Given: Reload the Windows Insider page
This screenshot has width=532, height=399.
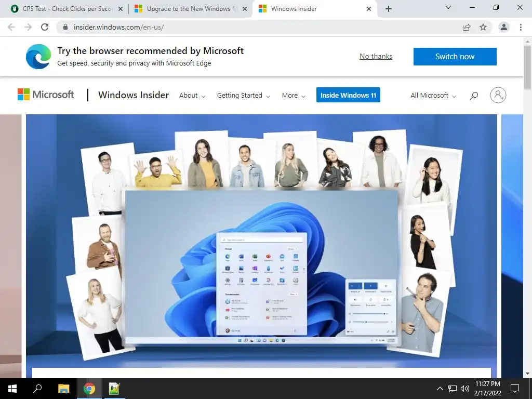Looking at the screenshot, I should tap(45, 27).
